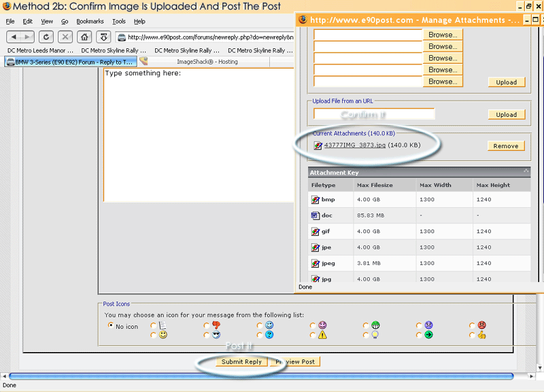Viewport: 544px width, 392px height.
Task: Click the jpeg filetype icon
Action: tap(315, 264)
